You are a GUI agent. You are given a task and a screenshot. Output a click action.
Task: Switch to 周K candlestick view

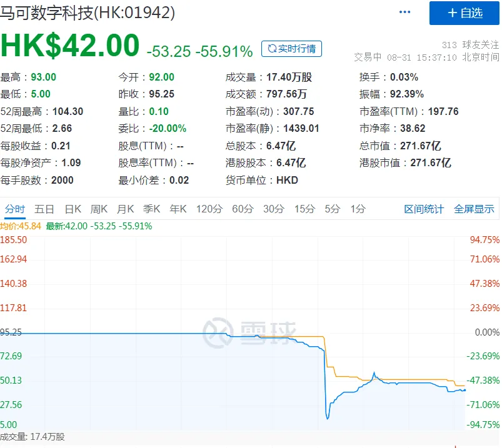99,209
